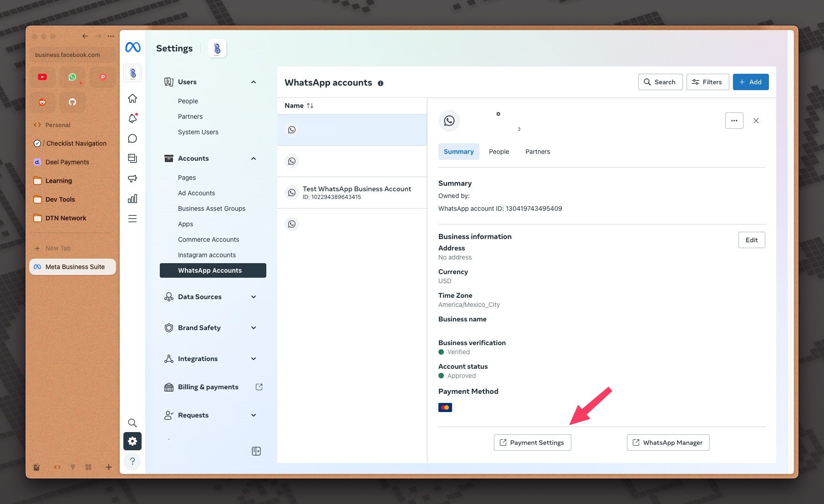Click the Mastercard payment method icon
Viewport: 824px width, 504px height.
click(445, 407)
